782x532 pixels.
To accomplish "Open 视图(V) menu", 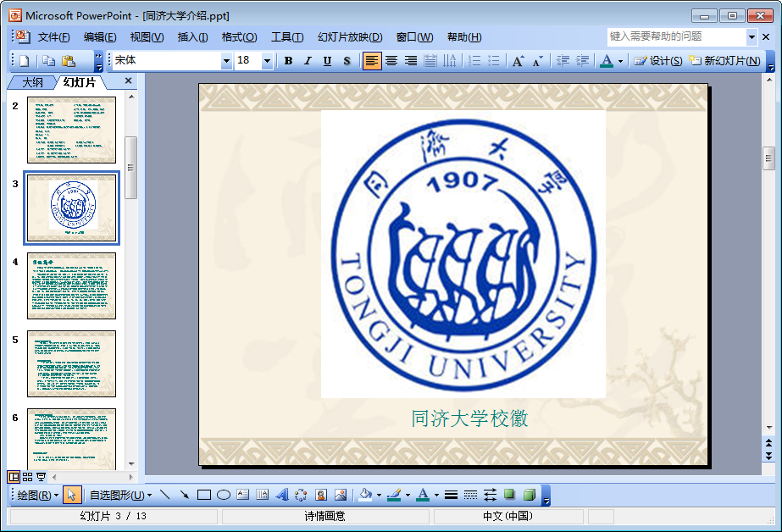I will pyautogui.click(x=147, y=37).
